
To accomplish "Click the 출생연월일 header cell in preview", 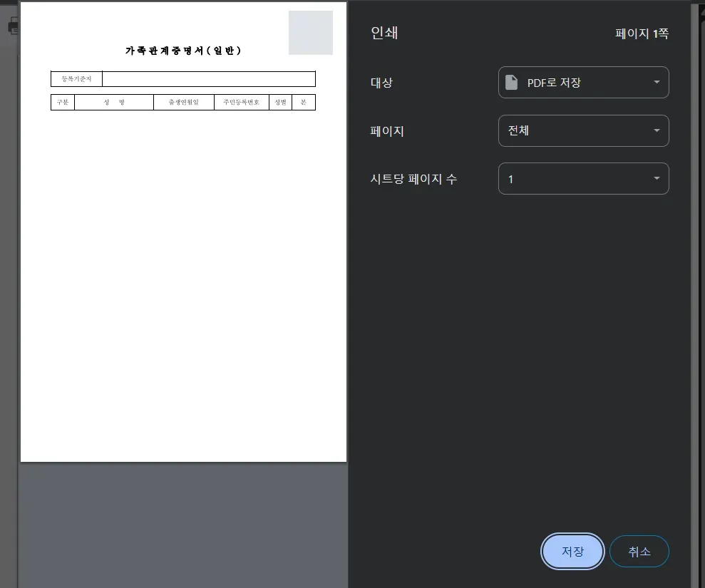I will pos(183,102).
